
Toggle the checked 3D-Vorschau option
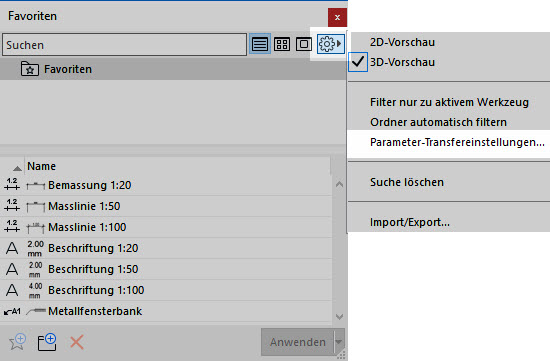[x=402, y=62]
